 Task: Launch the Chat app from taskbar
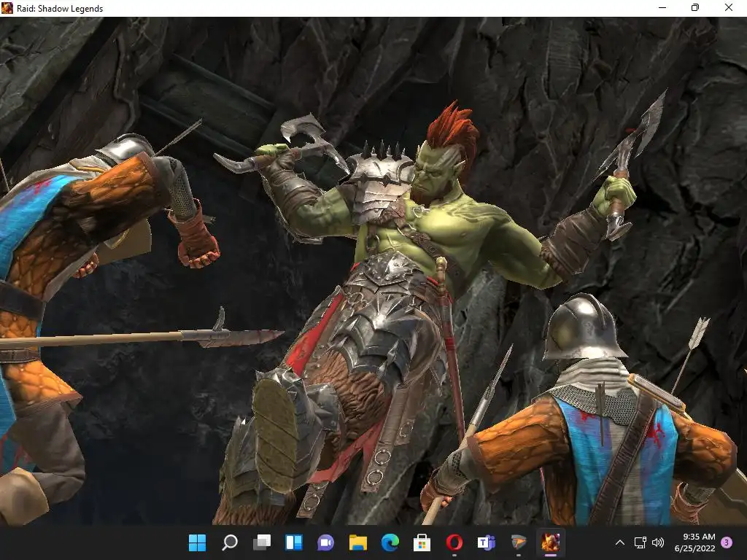coord(326,542)
